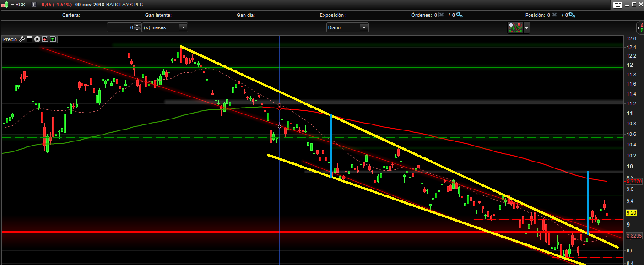Open the Precio wrench settings

[22, 39]
